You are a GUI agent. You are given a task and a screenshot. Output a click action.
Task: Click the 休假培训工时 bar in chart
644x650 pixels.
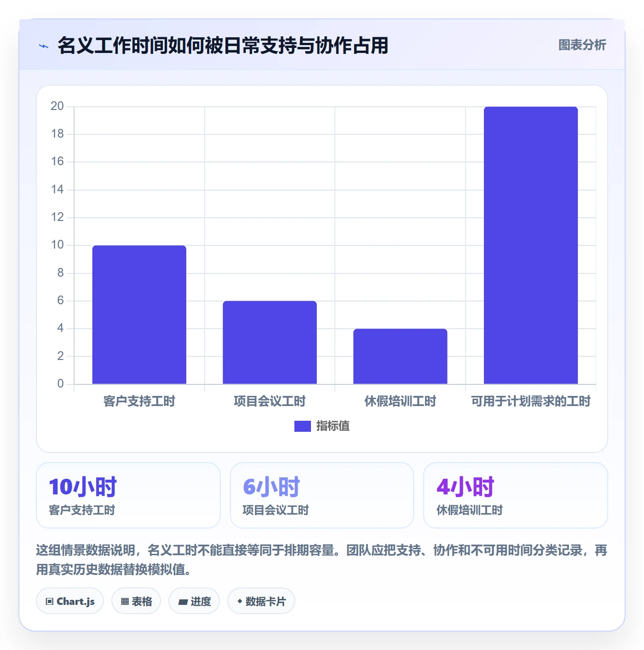(x=400, y=356)
